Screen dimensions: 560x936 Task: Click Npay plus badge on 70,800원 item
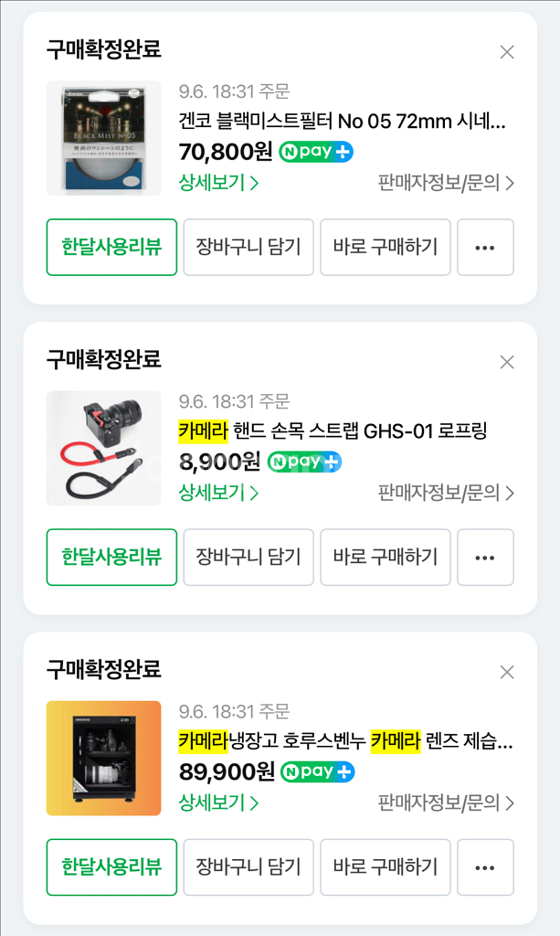click(x=316, y=152)
